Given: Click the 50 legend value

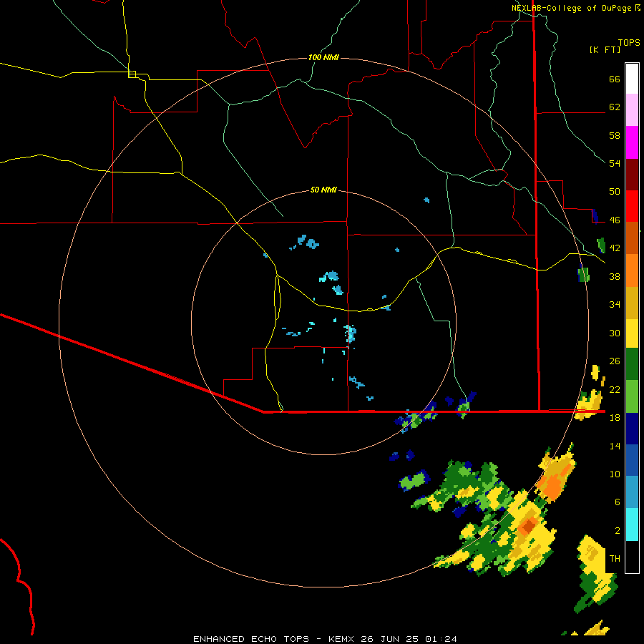Looking at the screenshot, I should tap(615, 191).
